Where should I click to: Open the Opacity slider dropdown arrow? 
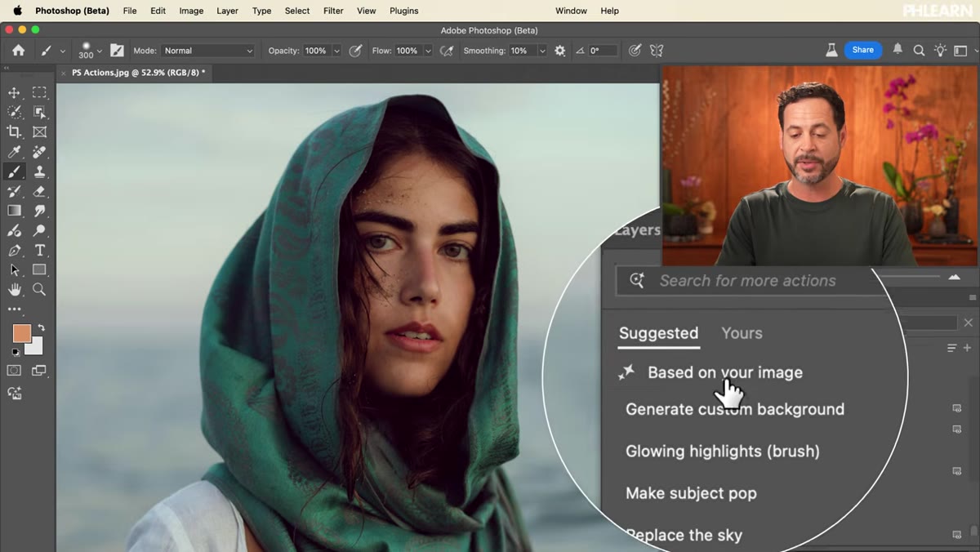[336, 51]
